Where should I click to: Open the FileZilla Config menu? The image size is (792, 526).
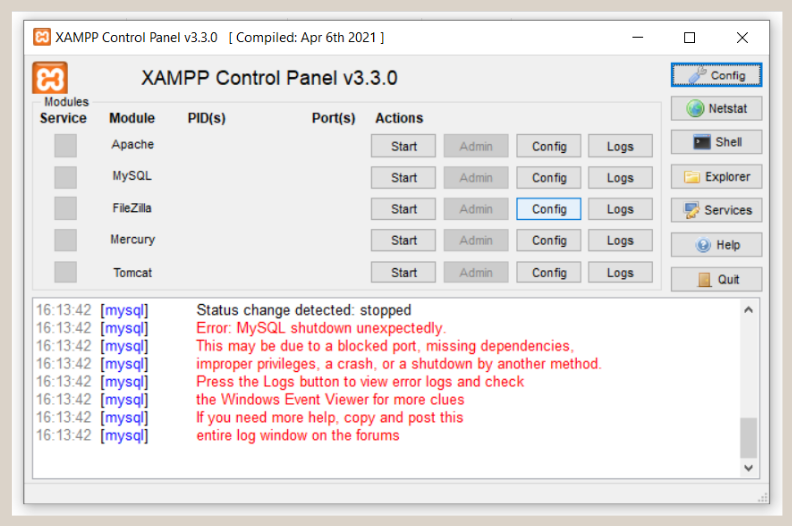coord(549,209)
